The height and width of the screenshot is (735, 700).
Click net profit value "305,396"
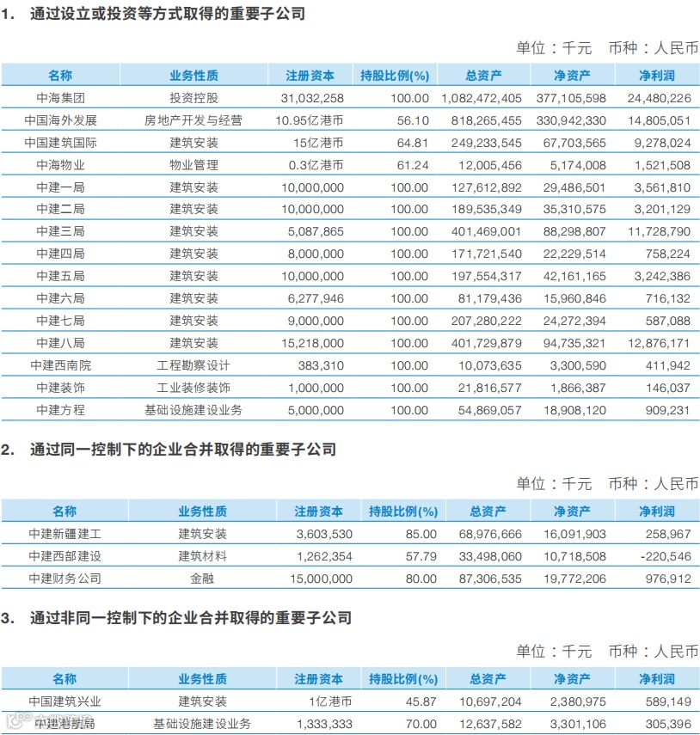[x=668, y=724]
